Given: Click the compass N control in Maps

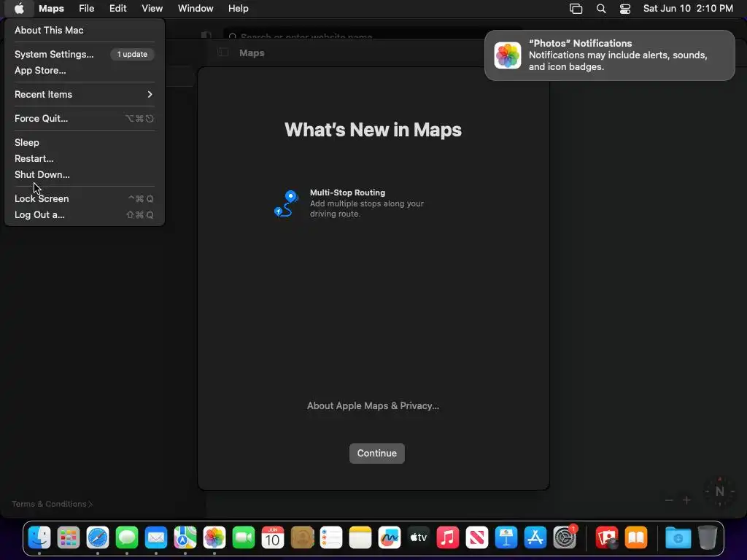Looking at the screenshot, I should coord(719,491).
